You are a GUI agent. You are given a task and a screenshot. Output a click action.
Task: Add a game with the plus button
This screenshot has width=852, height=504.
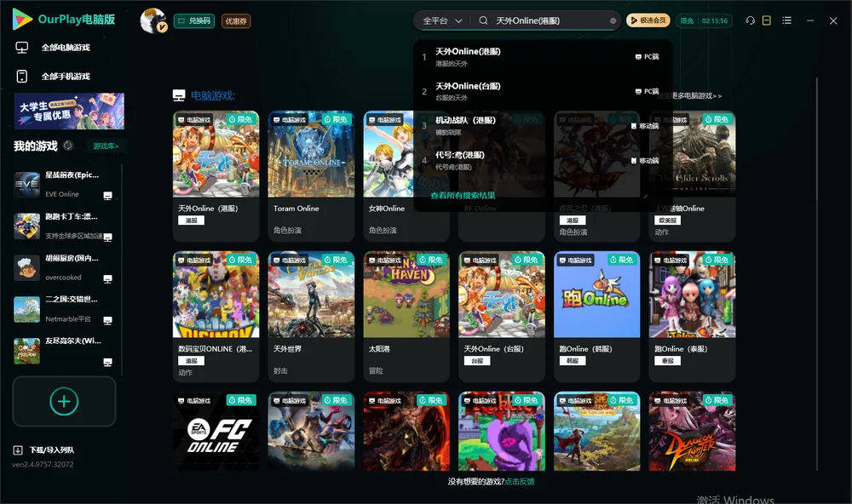tap(64, 401)
